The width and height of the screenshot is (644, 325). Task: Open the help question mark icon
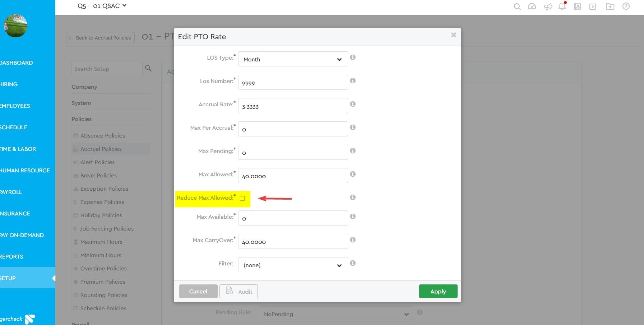pyautogui.click(x=626, y=6)
